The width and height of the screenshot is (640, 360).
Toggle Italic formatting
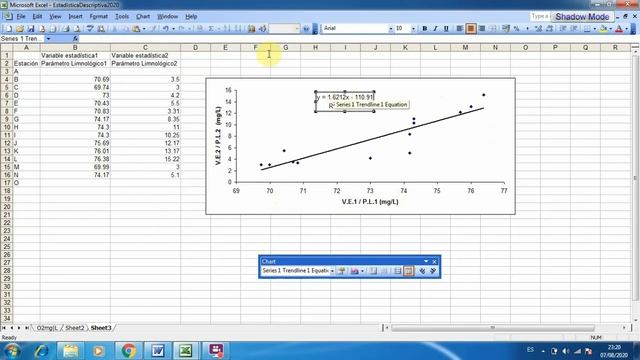435,29
